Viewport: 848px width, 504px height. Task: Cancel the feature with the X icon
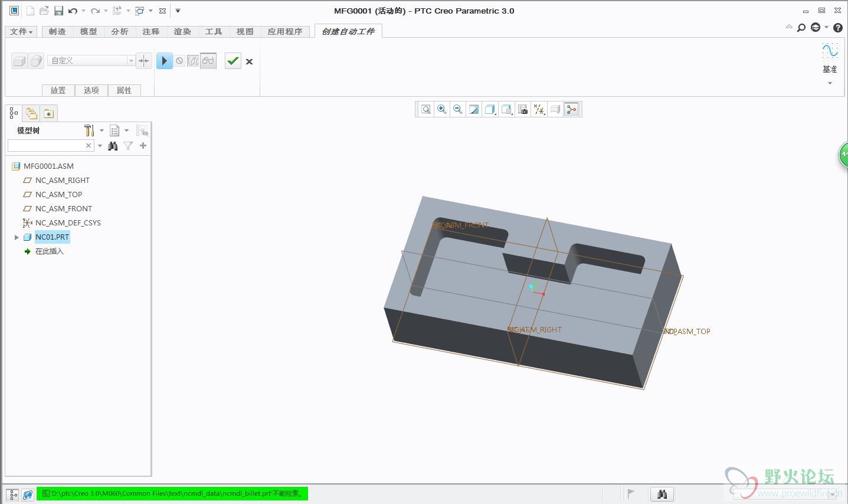250,61
